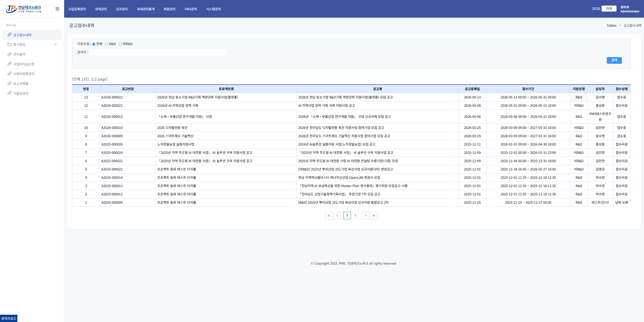Click the 날짜 오류 status cell
Viewport: 644px width, 322px height.
tap(622, 202)
